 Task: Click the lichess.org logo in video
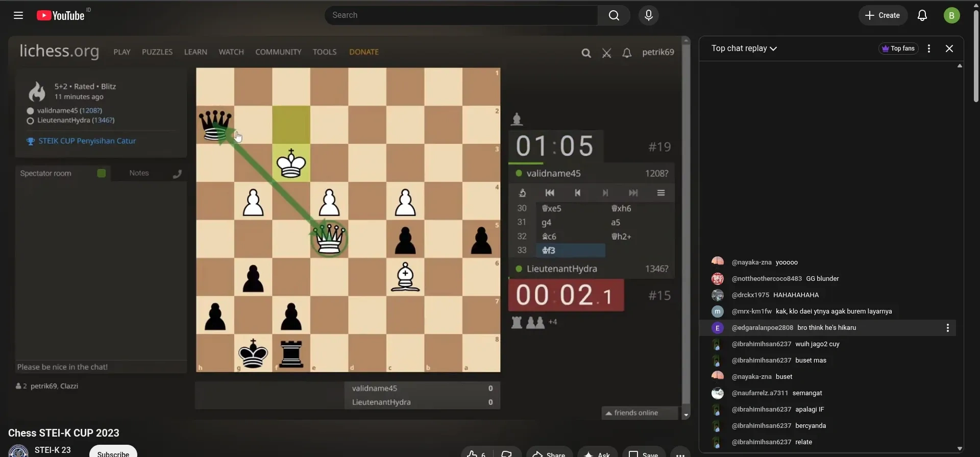point(59,51)
